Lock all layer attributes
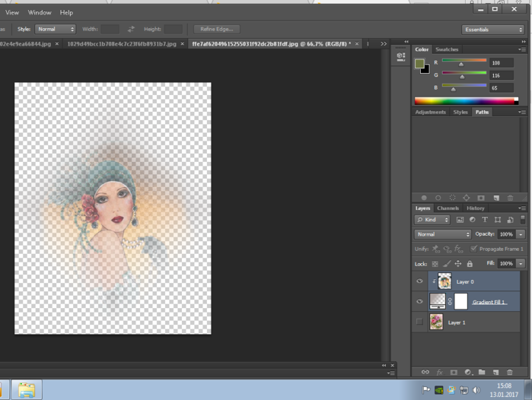Image resolution: width=532 pixels, height=400 pixels. (x=470, y=264)
